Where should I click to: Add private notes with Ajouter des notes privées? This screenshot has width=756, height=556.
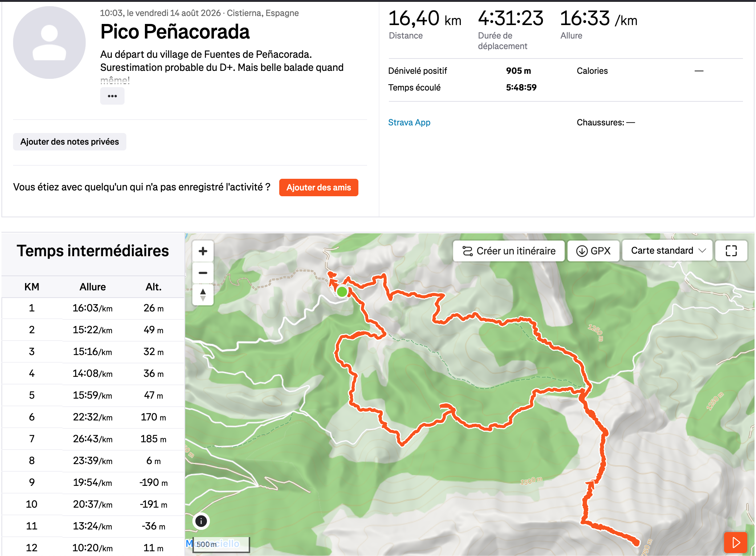(70, 142)
